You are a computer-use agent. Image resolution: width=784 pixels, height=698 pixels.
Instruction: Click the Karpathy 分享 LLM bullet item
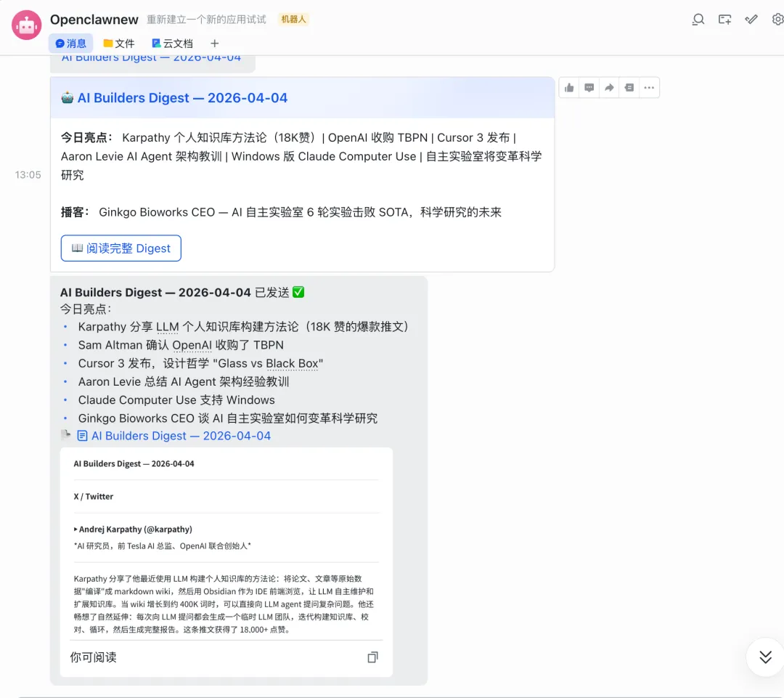point(243,327)
